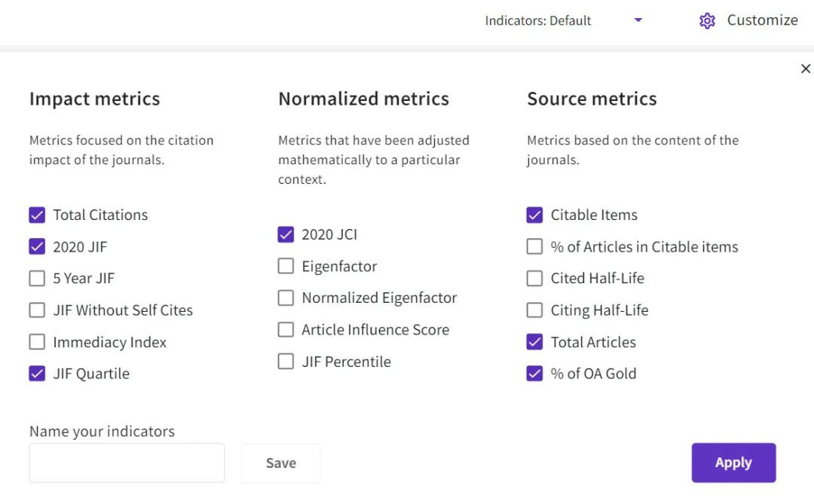Screen dimensions: 814x504
Task: Enable the 5 Year JIF metric
Action: tap(37, 279)
